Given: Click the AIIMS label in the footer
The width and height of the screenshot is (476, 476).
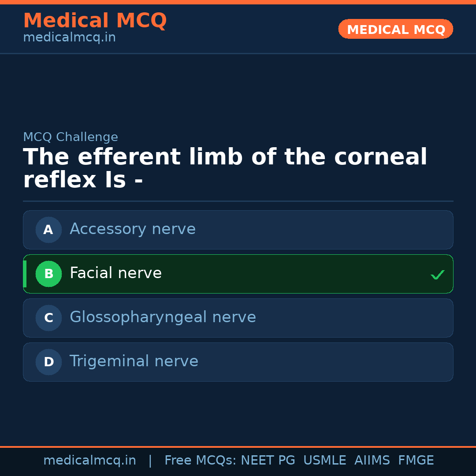Looking at the screenshot, I should 372,461.
